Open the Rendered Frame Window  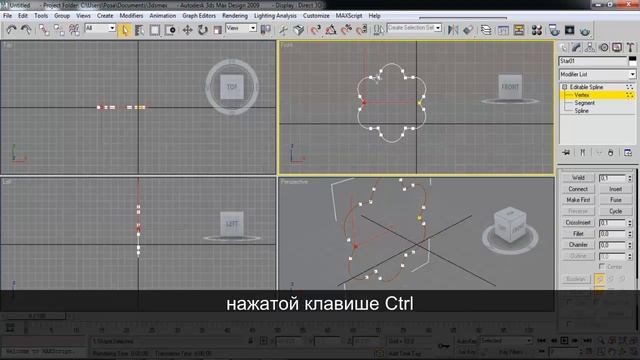(569, 30)
